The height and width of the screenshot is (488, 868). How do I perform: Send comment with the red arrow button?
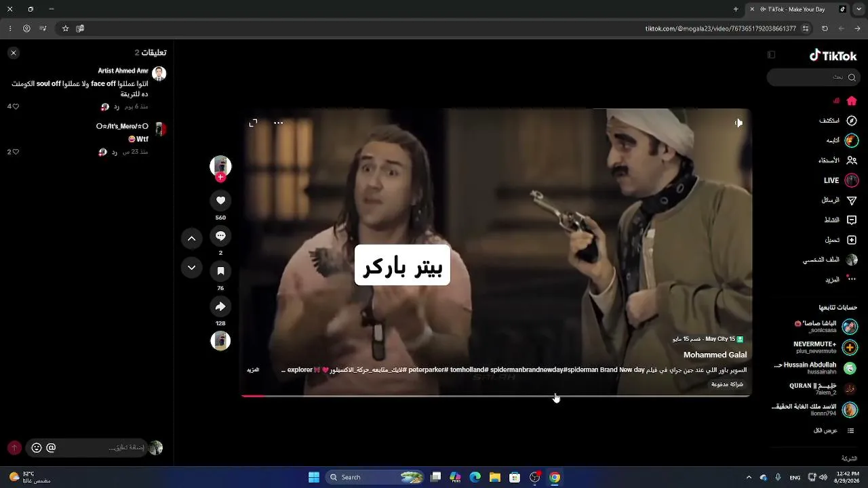pyautogui.click(x=14, y=448)
